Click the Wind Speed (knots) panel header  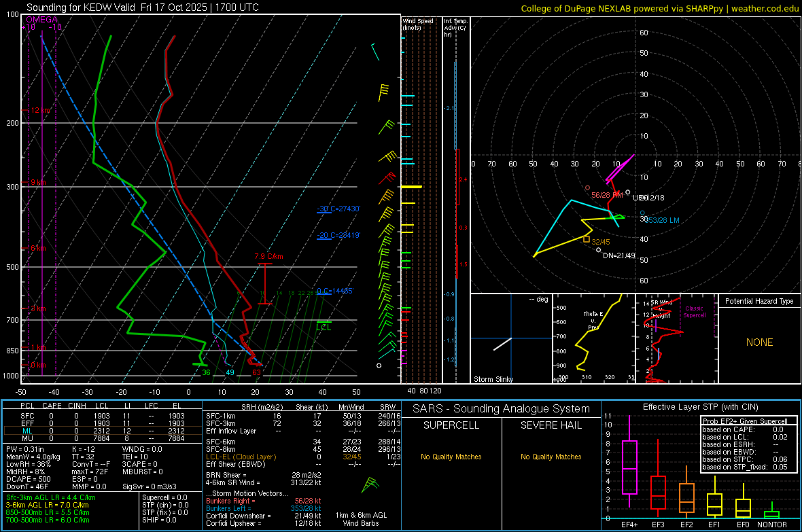[x=418, y=24]
